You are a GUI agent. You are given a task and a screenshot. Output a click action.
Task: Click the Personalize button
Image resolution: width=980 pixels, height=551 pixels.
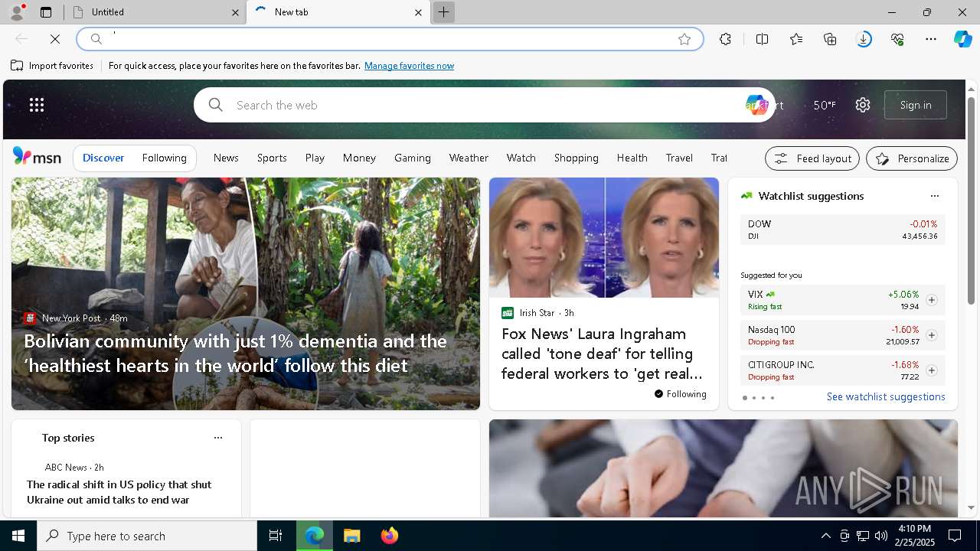click(x=912, y=158)
